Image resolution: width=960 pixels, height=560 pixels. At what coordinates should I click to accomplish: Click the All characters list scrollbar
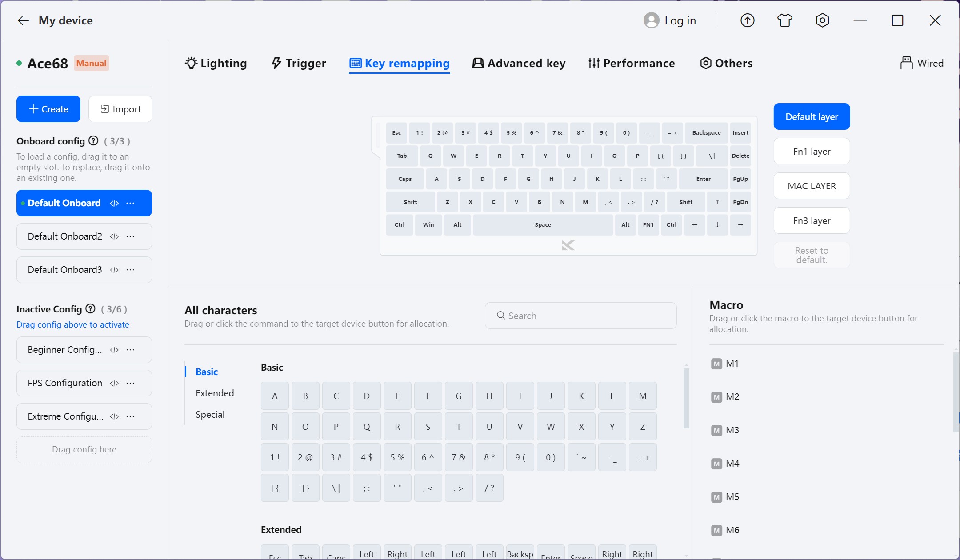[686, 398]
